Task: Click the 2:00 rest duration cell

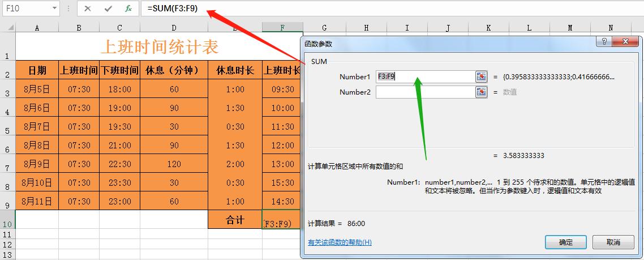Action: (x=235, y=164)
